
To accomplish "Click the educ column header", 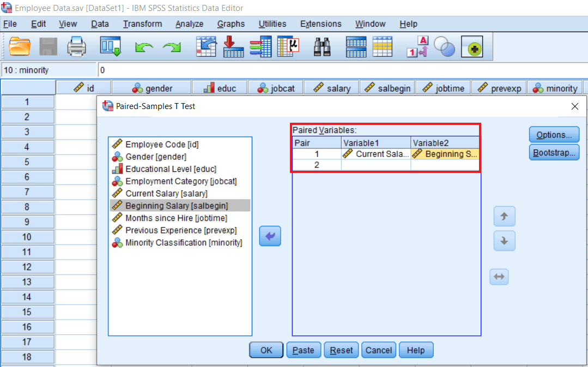I will [220, 88].
